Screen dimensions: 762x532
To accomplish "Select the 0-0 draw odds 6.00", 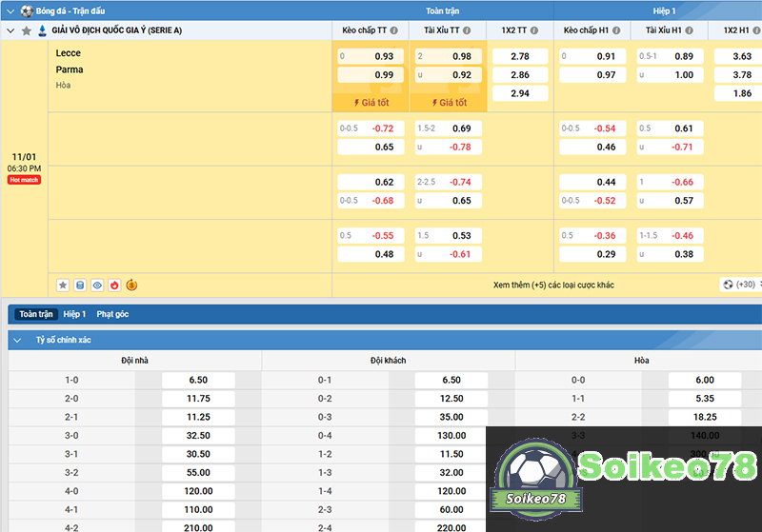I will 704,380.
